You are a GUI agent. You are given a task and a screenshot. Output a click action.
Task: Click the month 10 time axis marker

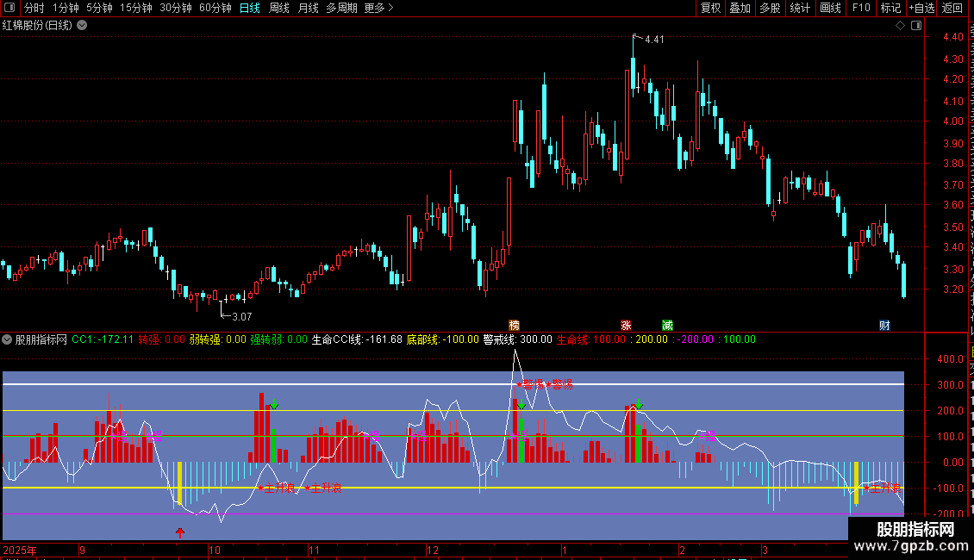pyautogui.click(x=215, y=550)
